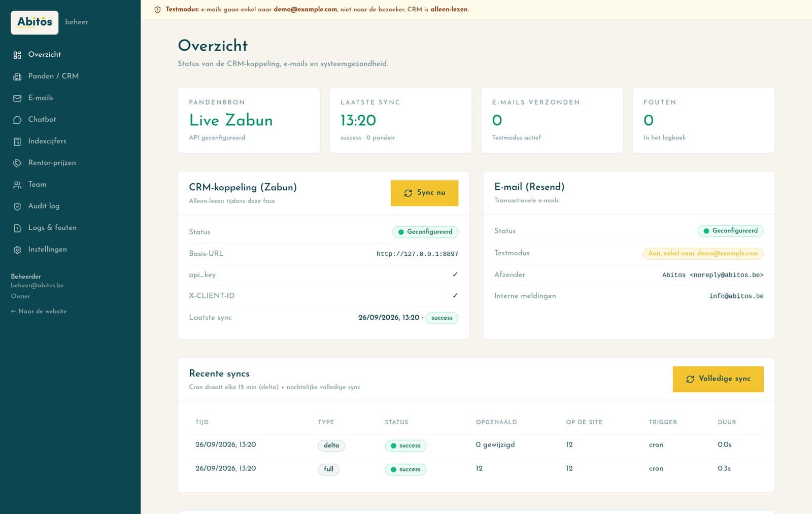Open Panden / CRM building icon
This screenshot has height=514, width=812.
17,77
